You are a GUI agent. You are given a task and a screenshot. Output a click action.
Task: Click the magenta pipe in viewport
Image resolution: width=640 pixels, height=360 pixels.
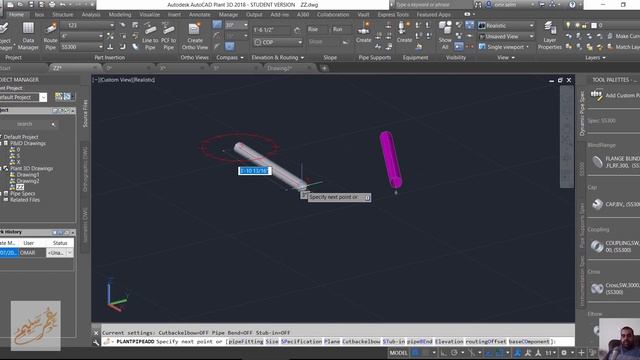(391, 160)
